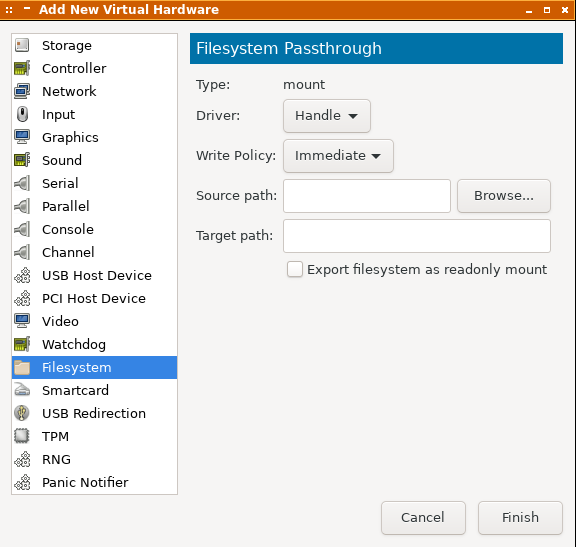576x547 pixels.
Task: Click the Panic Notifier gears icon
Action: point(22,482)
